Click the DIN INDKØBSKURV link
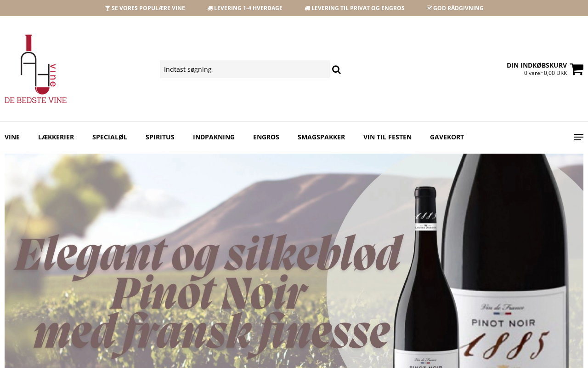Image resolution: width=588 pixels, height=368 pixels. point(537,65)
